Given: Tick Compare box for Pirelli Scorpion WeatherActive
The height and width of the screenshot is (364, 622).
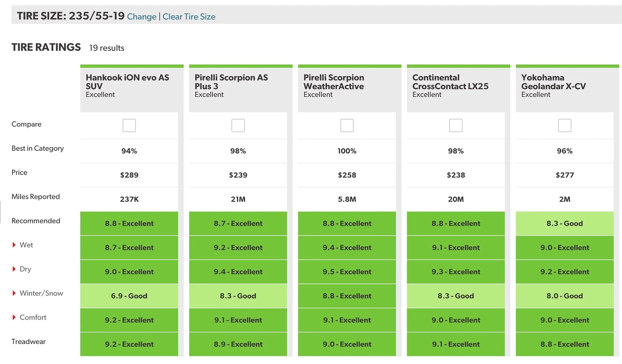Looking at the screenshot, I should (347, 125).
